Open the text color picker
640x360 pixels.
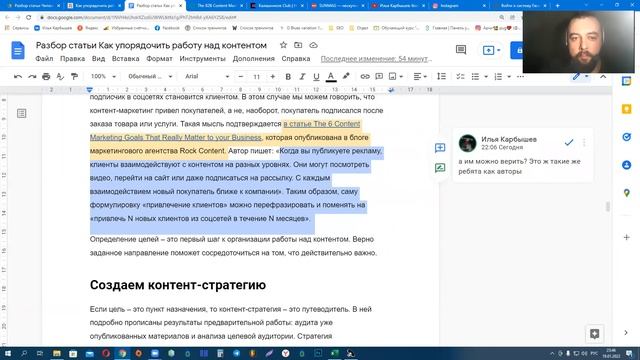pos(331,77)
